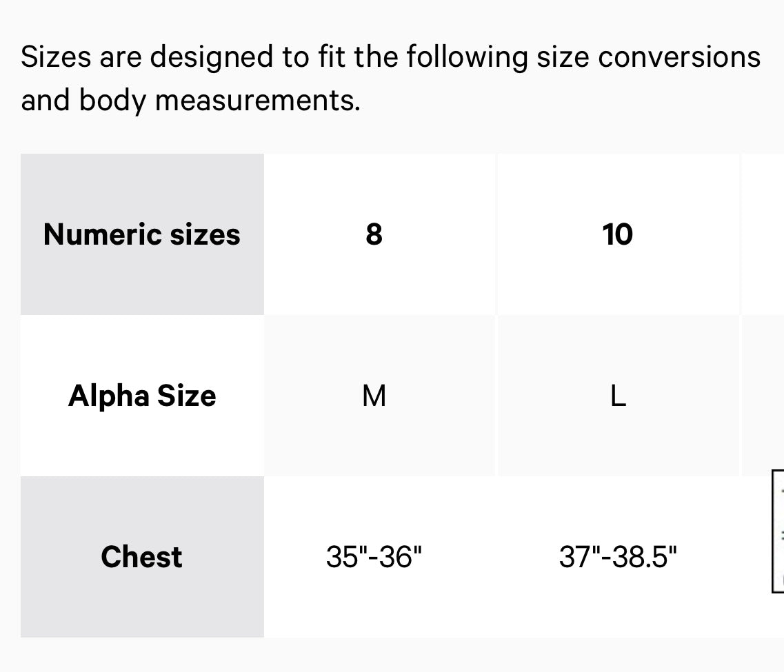The width and height of the screenshot is (784, 672).
Task: Select the 35"-36" chest measurement cell
Action: pos(374,556)
